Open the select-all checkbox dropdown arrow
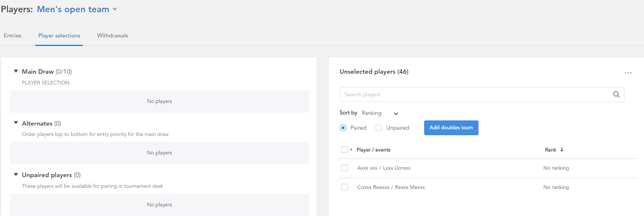Viewport: 644px width, 216px height. (x=351, y=150)
